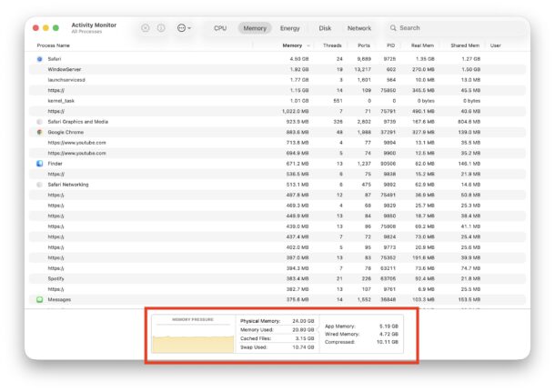Click inside the Search field
Image resolution: width=555 pixels, height=392 pixels.
(x=446, y=28)
